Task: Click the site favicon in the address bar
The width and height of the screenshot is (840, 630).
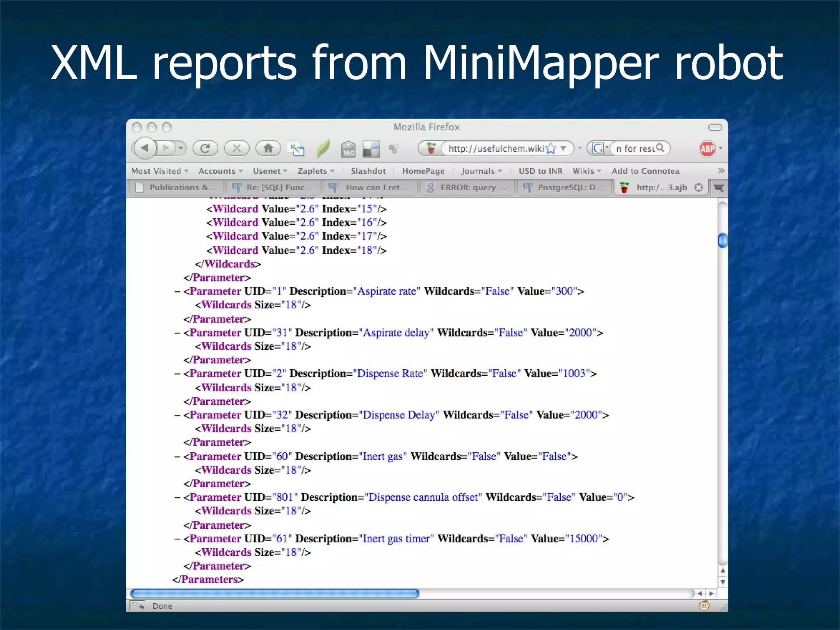Action: point(431,148)
